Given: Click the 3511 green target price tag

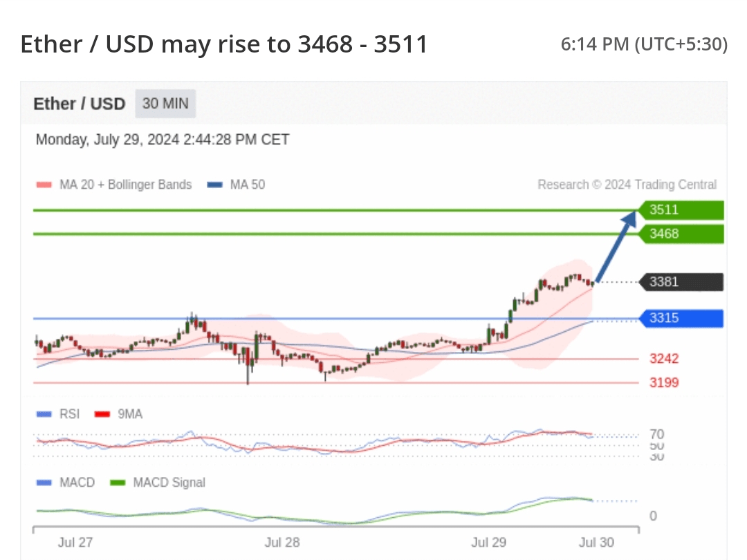Looking at the screenshot, I should [682, 209].
